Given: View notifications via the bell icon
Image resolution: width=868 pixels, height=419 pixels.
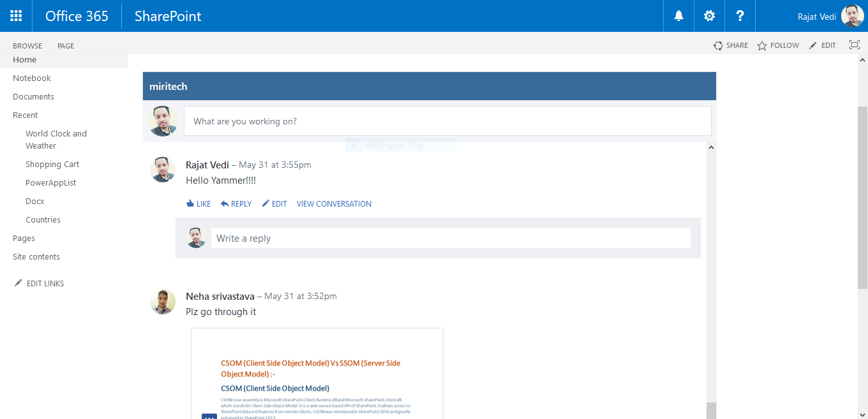Looking at the screenshot, I should (678, 15).
